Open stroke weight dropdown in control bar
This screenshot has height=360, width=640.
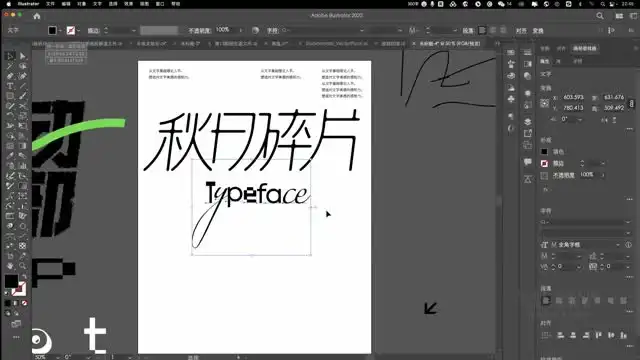click(133, 31)
